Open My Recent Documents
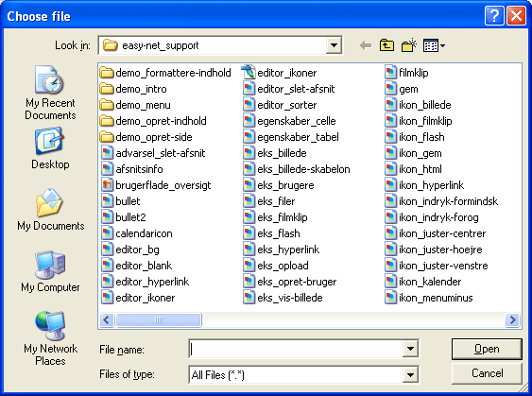The width and height of the screenshot is (532, 396). (50, 93)
